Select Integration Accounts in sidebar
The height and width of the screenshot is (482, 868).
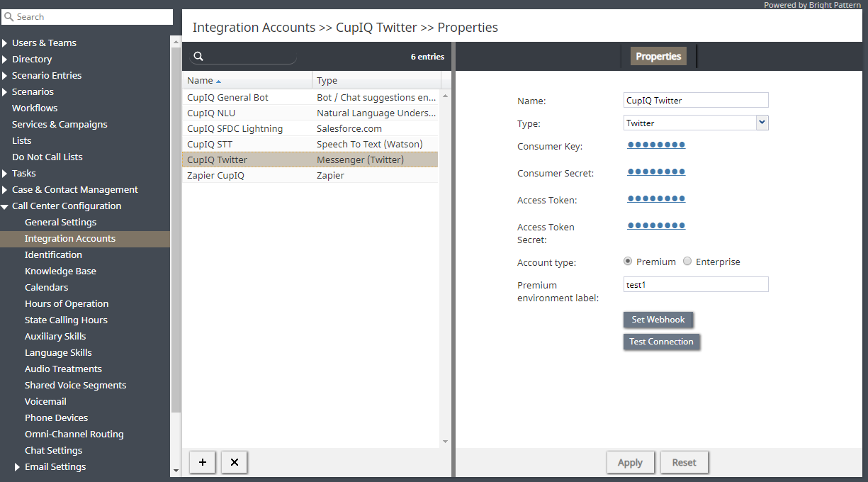tap(69, 238)
